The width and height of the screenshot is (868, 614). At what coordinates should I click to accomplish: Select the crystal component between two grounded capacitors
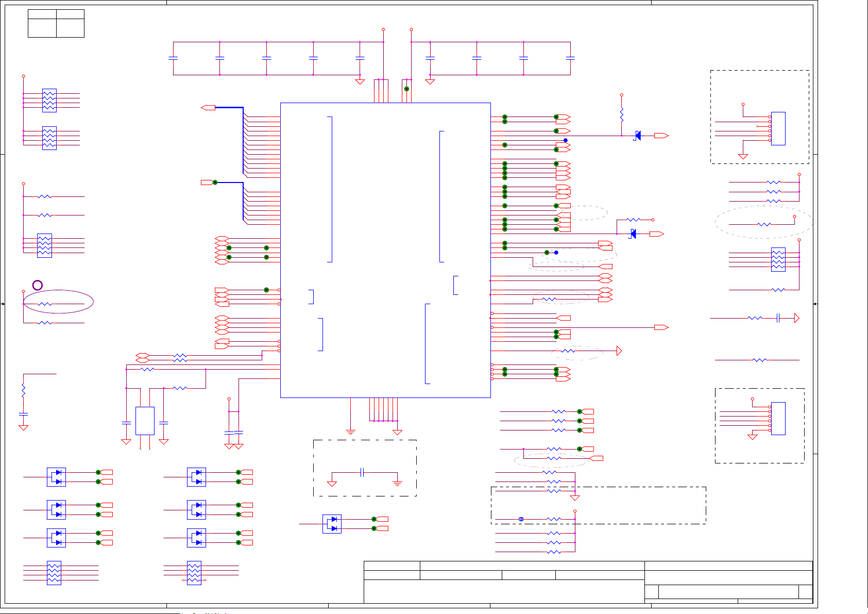tap(145, 421)
